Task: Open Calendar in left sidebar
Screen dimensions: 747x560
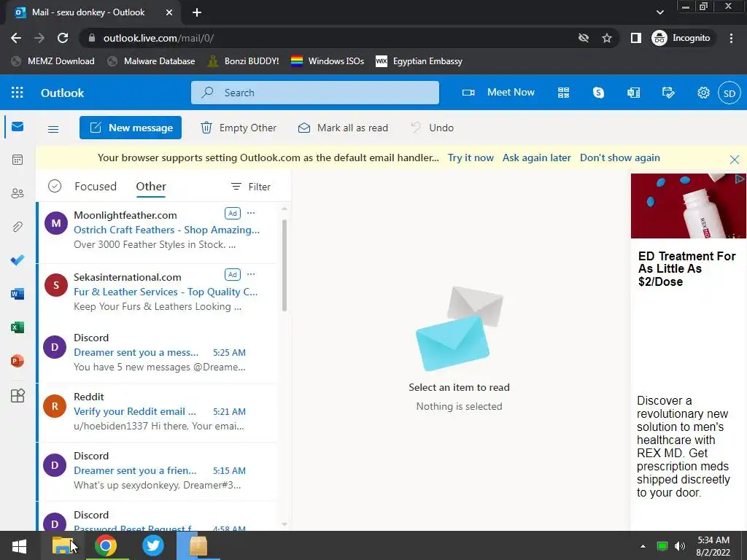Action: click(x=18, y=160)
